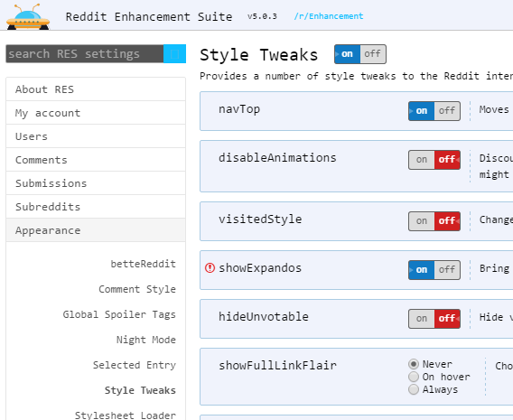Expand the Comments settings category
Screen dimensions: 513x420
pyautogui.click(x=96, y=160)
